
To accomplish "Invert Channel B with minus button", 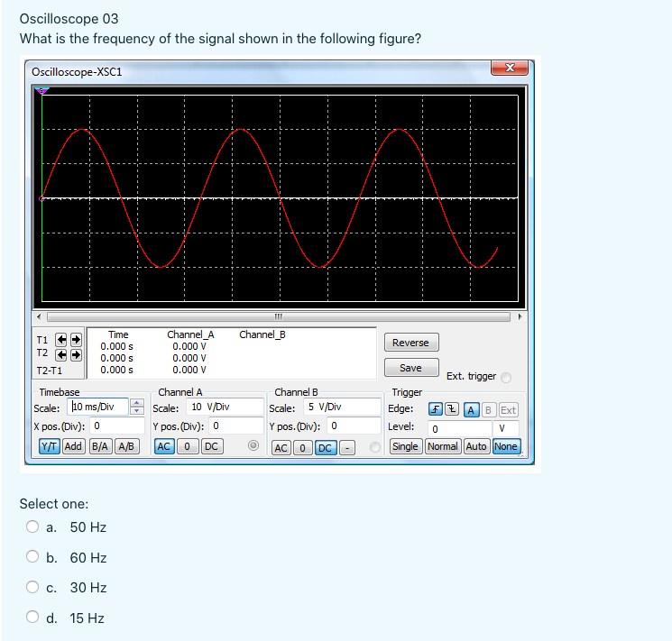I will coord(347,448).
